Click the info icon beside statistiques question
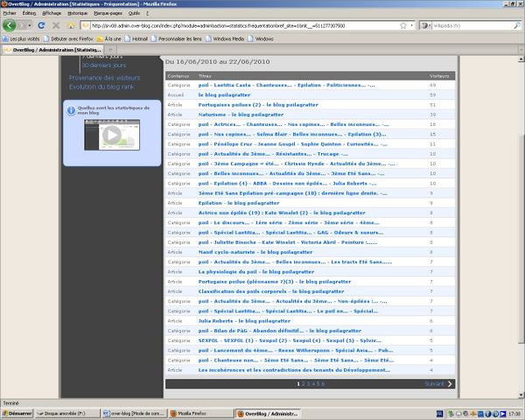The image size is (525, 420). (71, 110)
